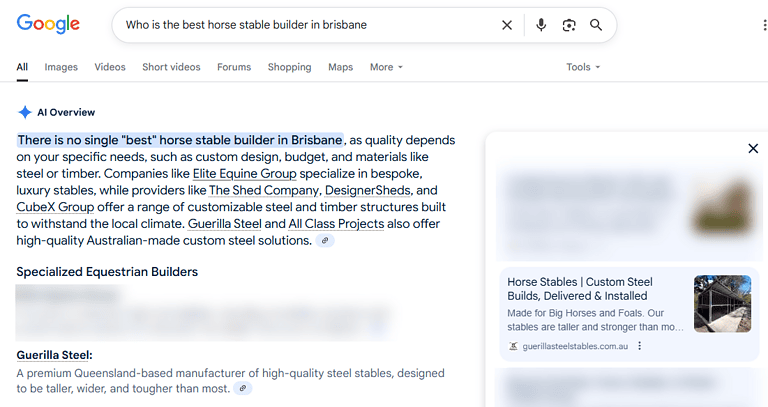The width and height of the screenshot is (768, 407).
Task: Switch to the Images tab
Action: click(x=61, y=67)
